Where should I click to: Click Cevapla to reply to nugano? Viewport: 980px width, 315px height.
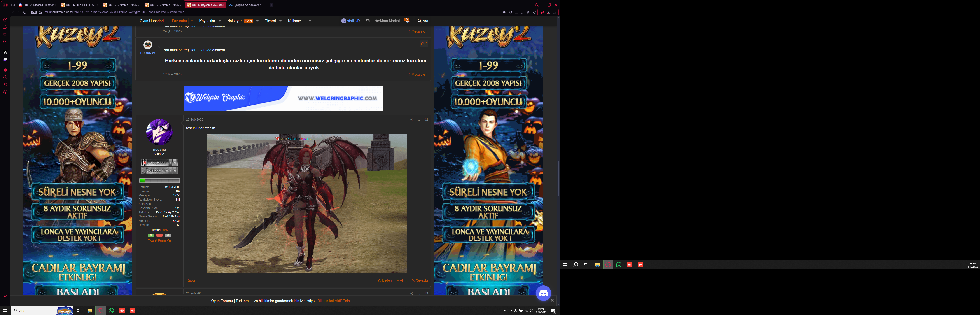coord(420,280)
